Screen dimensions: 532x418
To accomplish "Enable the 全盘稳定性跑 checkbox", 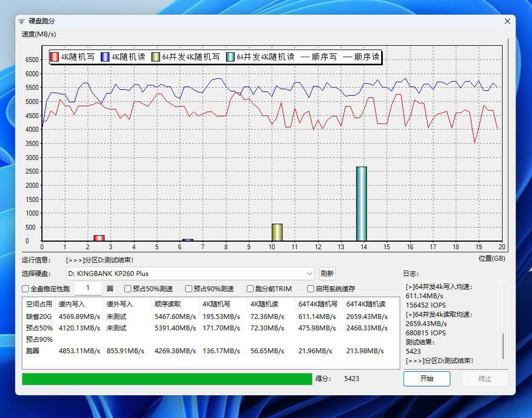I will (25, 288).
